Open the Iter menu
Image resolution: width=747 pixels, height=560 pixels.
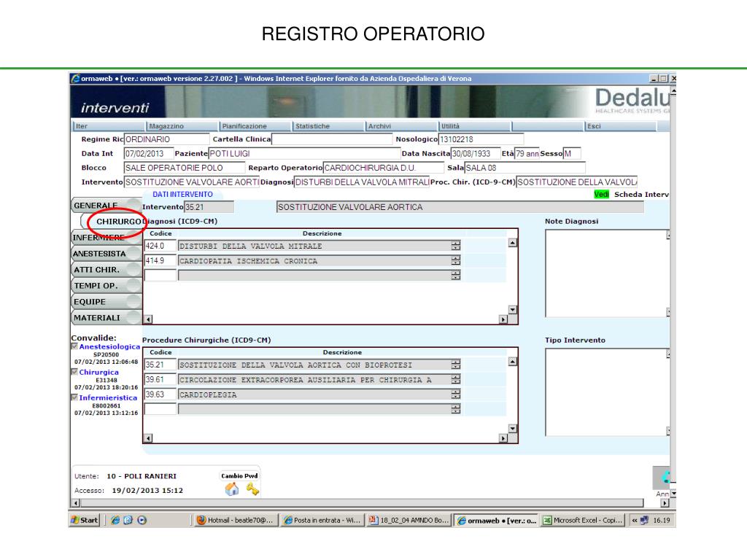(x=109, y=126)
